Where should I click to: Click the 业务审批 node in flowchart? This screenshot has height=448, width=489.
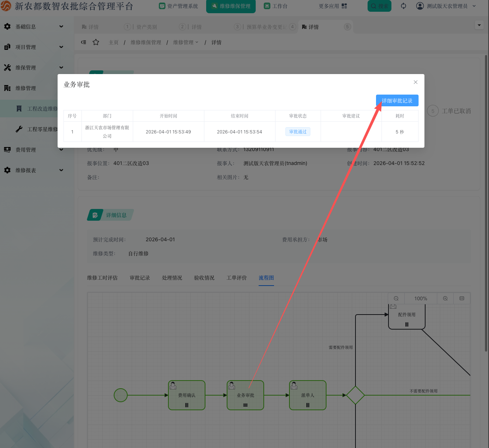[245, 395]
